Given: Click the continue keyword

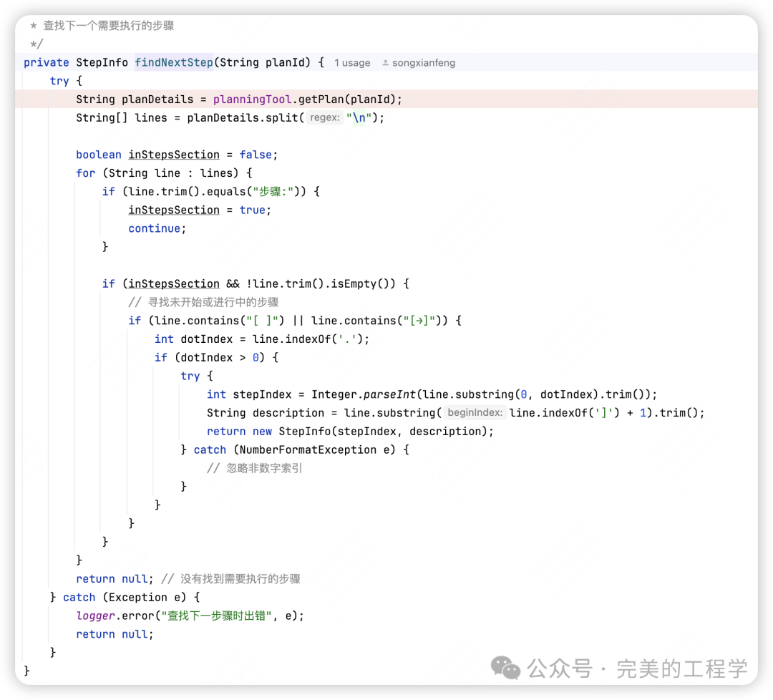Looking at the screenshot, I should 155,228.
